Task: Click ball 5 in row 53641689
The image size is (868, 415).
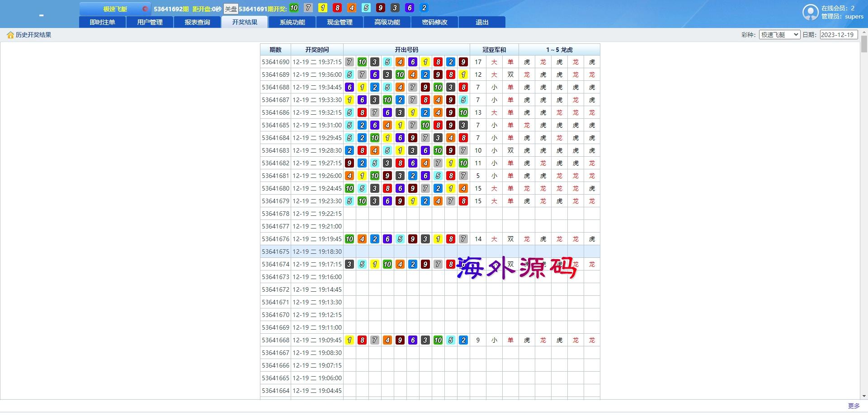Action: [x=349, y=75]
